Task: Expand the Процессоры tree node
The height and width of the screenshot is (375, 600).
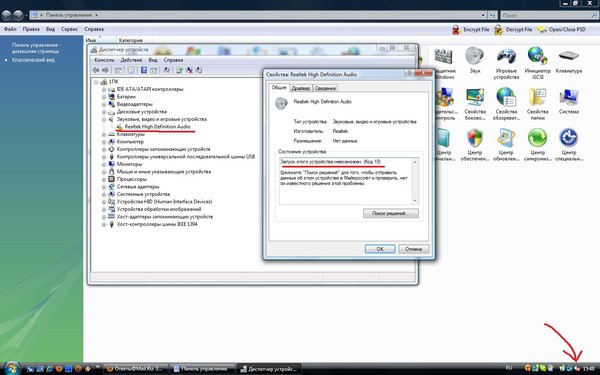Action: [104, 179]
